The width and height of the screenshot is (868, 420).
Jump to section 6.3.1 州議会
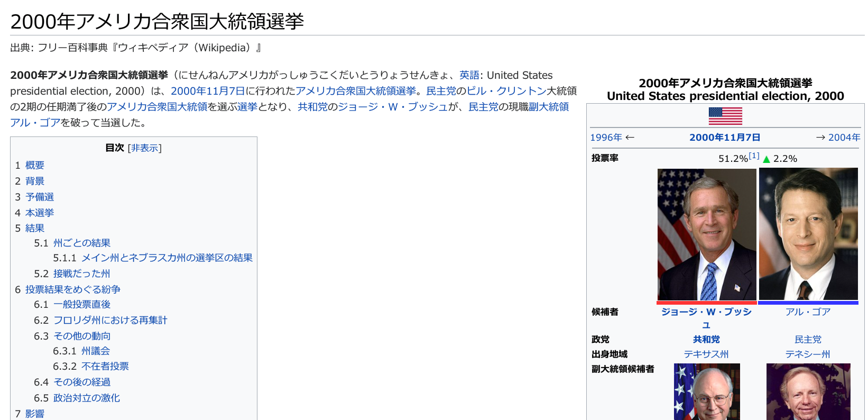click(81, 351)
